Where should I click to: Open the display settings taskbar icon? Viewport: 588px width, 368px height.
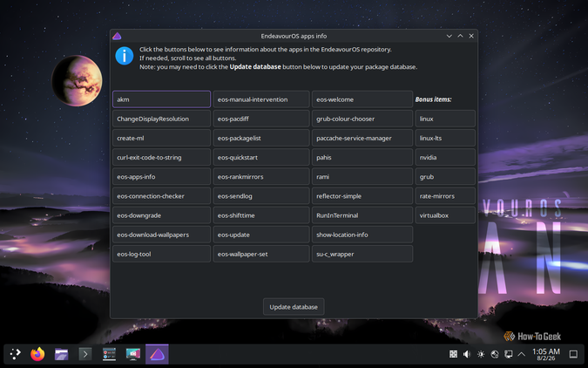tap(132, 354)
